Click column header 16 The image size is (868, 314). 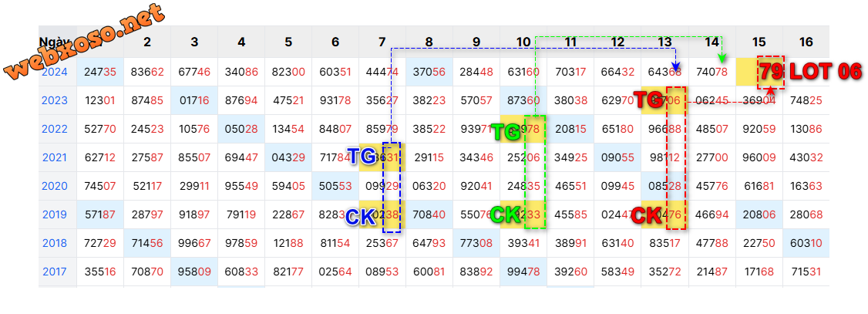click(806, 42)
